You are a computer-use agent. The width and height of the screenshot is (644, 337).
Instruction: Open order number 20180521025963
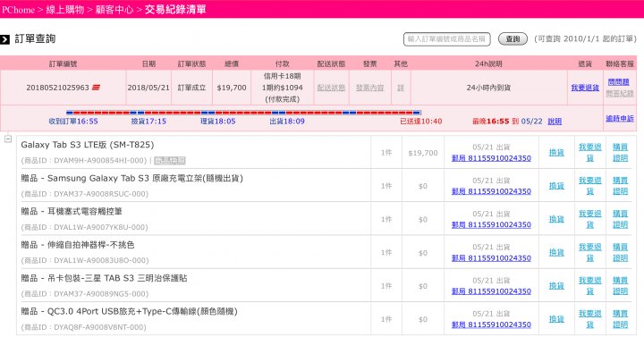coord(57,88)
